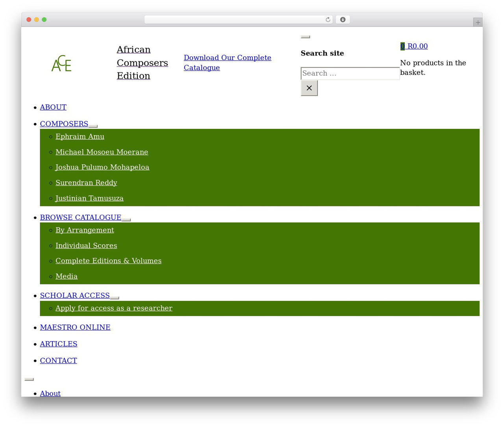The width and height of the screenshot is (504, 427).
Task: Click the ACE logo image
Action: [x=61, y=63]
